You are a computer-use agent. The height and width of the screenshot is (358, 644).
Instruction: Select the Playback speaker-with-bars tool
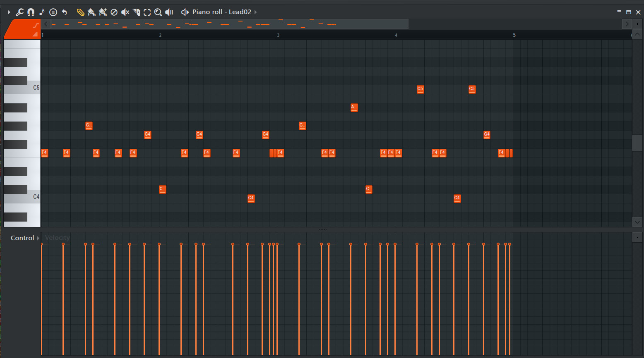(x=169, y=12)
